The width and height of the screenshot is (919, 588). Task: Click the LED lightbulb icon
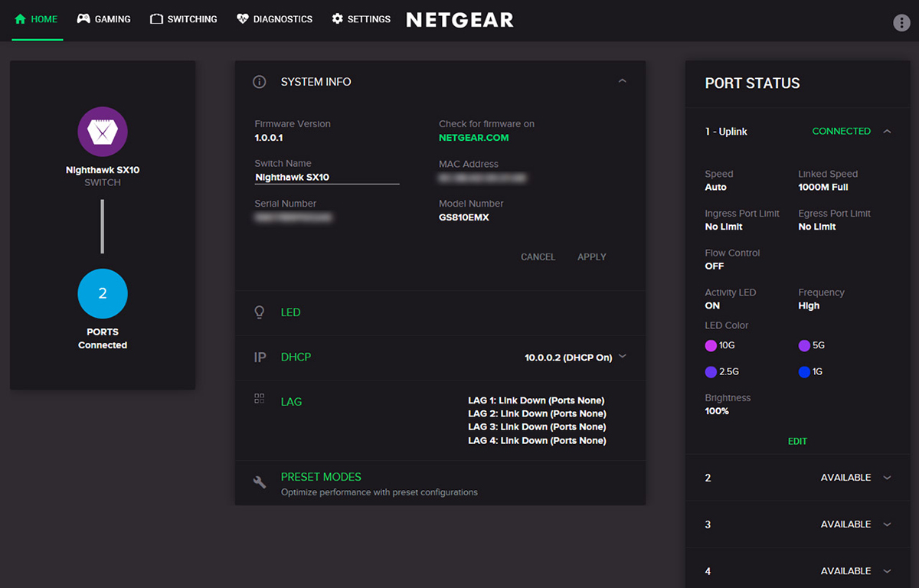(260, 312)
